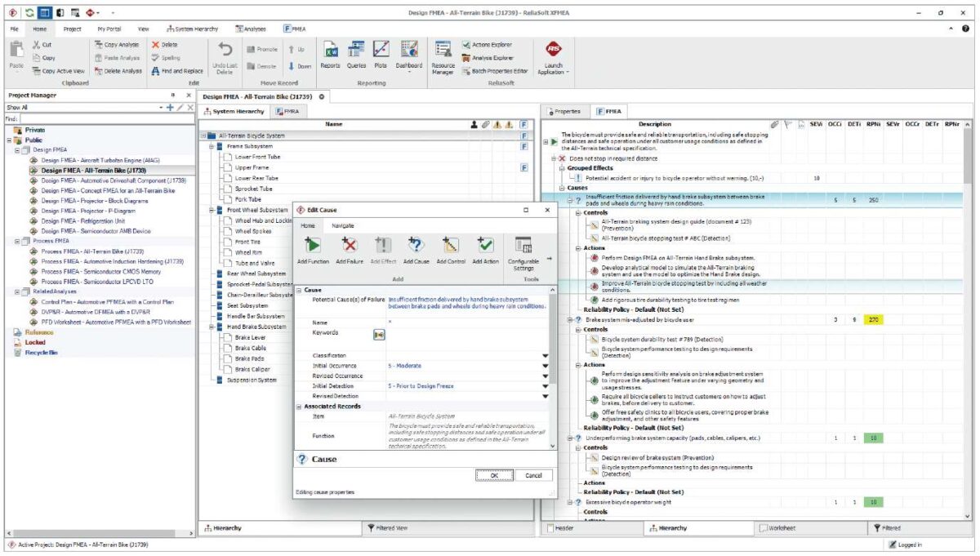Move record Down with the arrow
980x556 pixels.
(x=300, y=66)
